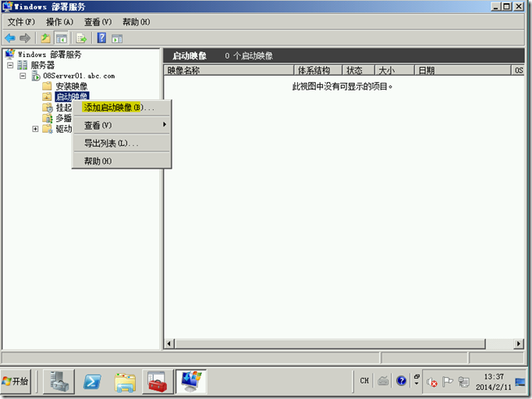This screenshot has height=399, width=532.
Task: Click the Up one level folder icon
Action: [x=46, y=38]
